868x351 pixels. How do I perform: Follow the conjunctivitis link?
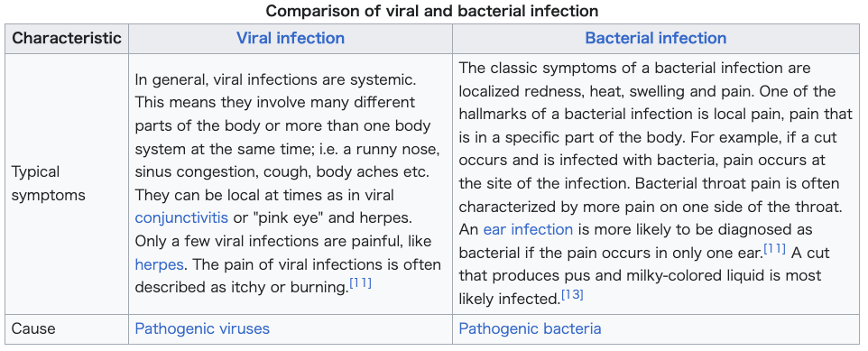point(181,217)
